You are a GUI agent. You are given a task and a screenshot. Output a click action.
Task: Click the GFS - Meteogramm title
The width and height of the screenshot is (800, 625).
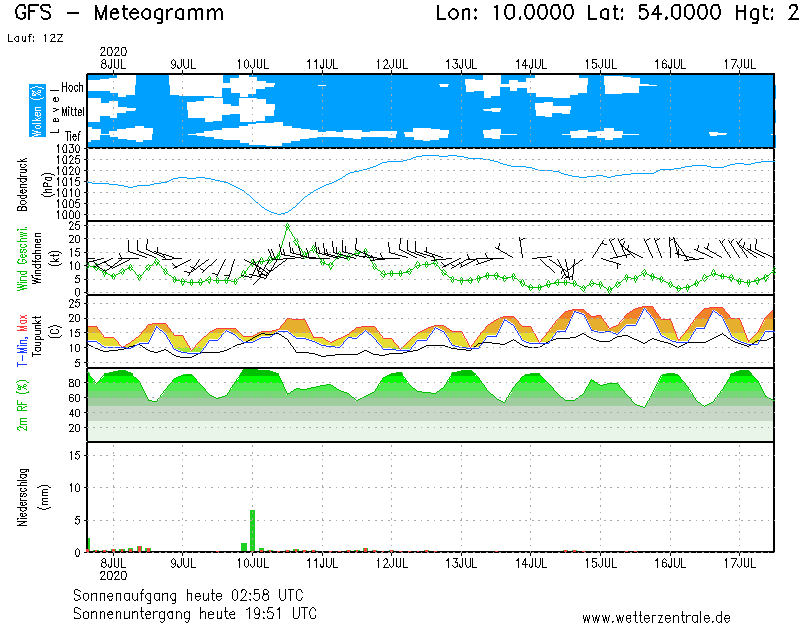[119, 14]
